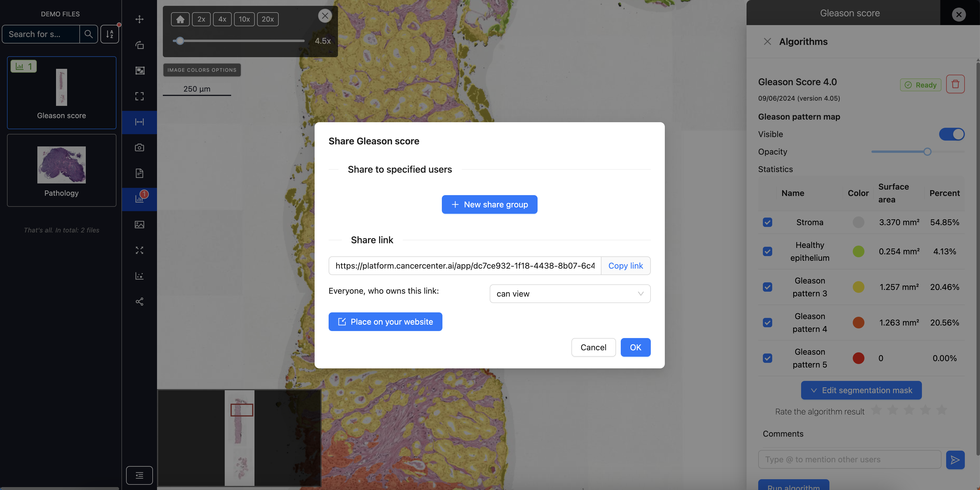The height and width of the screenshot is (490, 980).
Task: Click the measurement ruler tool
Action: [x=139, y=122]
